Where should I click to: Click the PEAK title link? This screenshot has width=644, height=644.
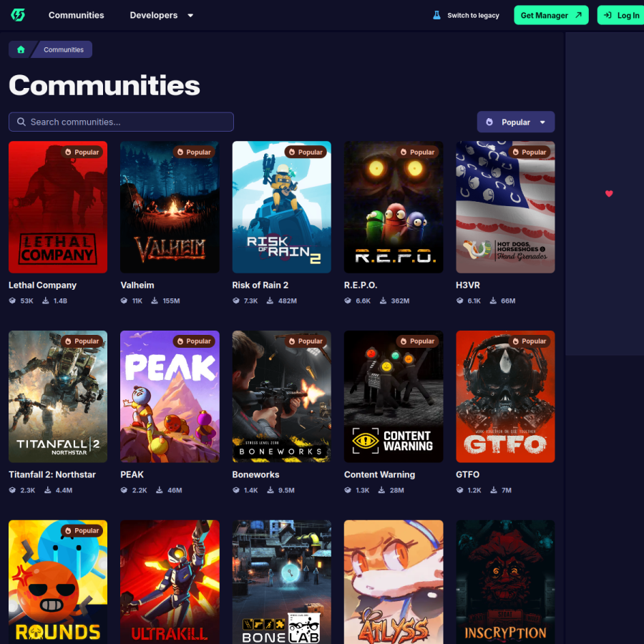point(132,474)
